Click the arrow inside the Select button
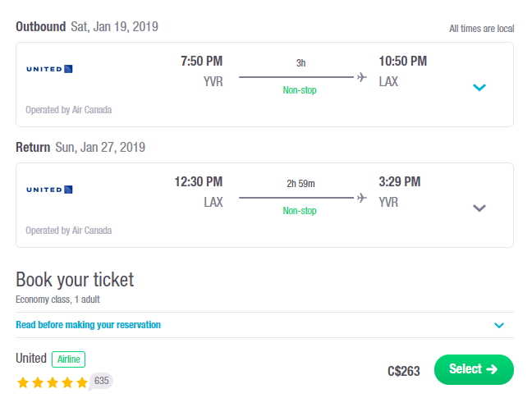 click(492, 369)
